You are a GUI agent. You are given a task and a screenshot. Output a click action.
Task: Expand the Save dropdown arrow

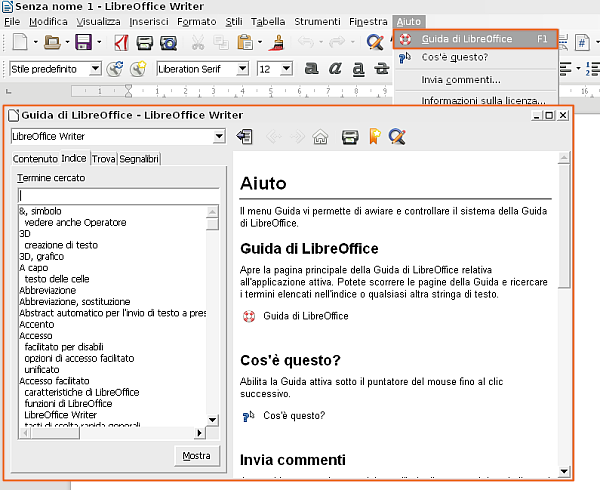[99, 42]
